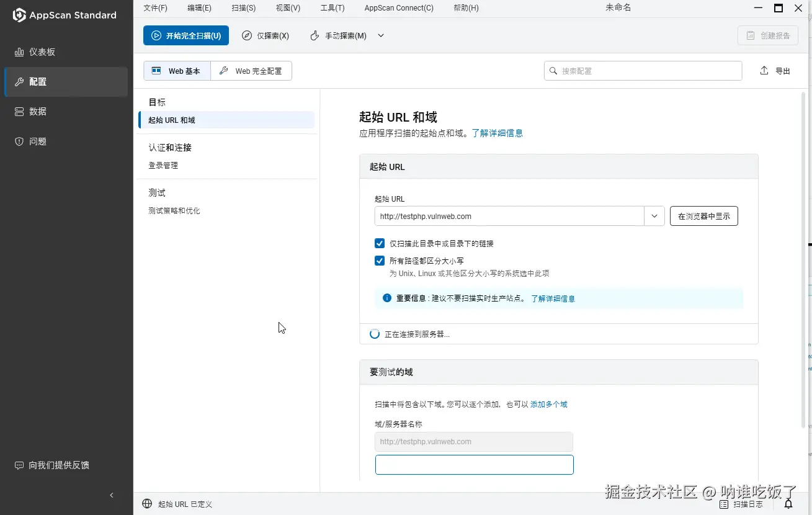The width and height of the screenshot is (812, 515).
Task: Switch to the Web 基本 tab
Action: coord(177,71)
